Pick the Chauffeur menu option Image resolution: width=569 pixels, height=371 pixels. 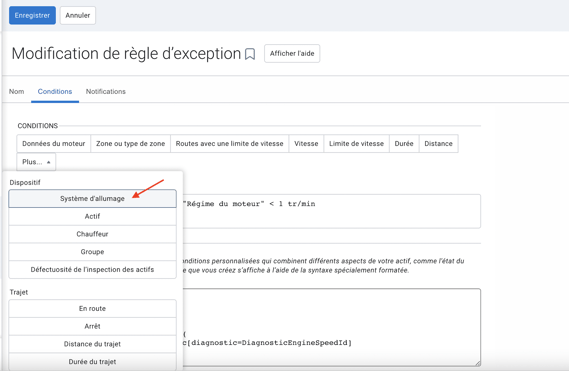click(x=93, y=234)
